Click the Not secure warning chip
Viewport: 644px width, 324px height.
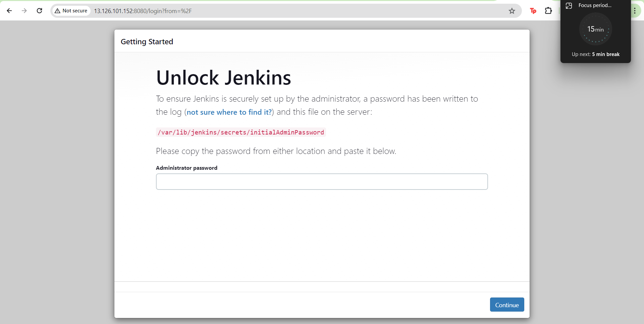71,11
